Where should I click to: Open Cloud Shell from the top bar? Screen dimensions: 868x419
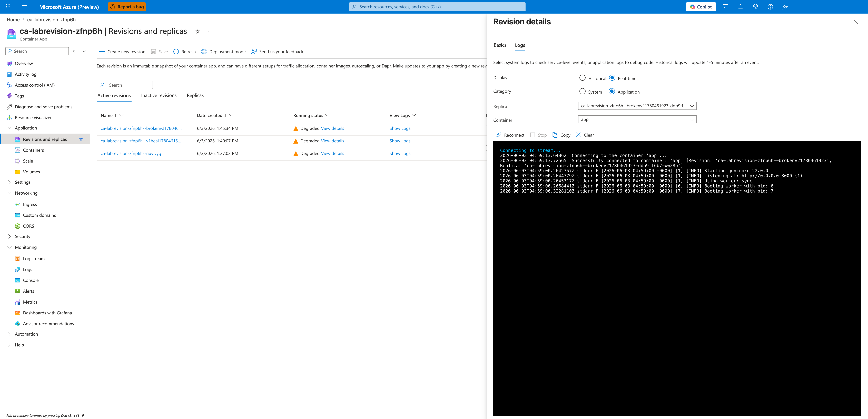pyautogui.click(x=725, y=7)
